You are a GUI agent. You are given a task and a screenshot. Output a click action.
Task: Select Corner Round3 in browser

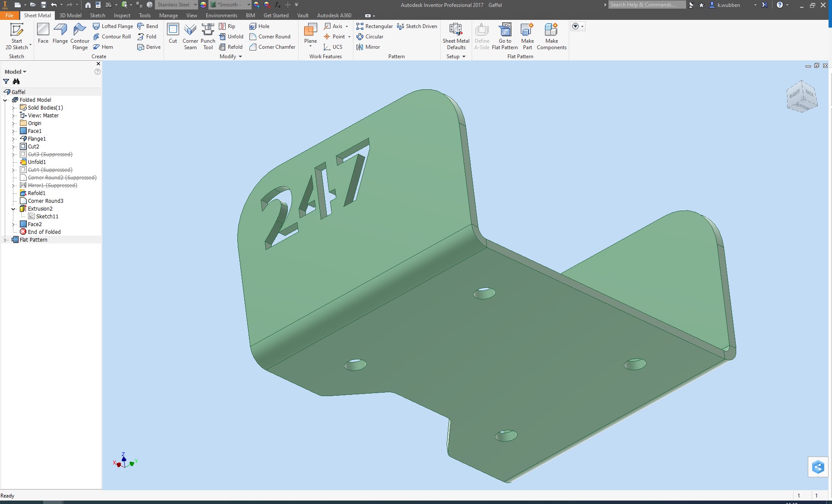[x=45, y=201]
